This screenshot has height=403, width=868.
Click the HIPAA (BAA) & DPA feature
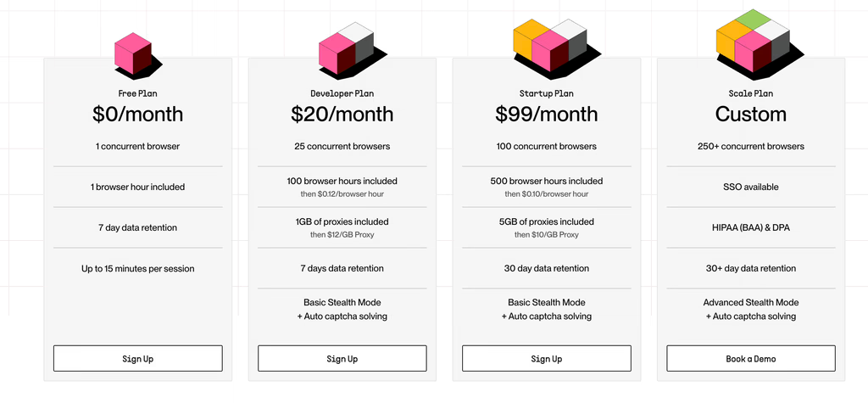point(751,227)
